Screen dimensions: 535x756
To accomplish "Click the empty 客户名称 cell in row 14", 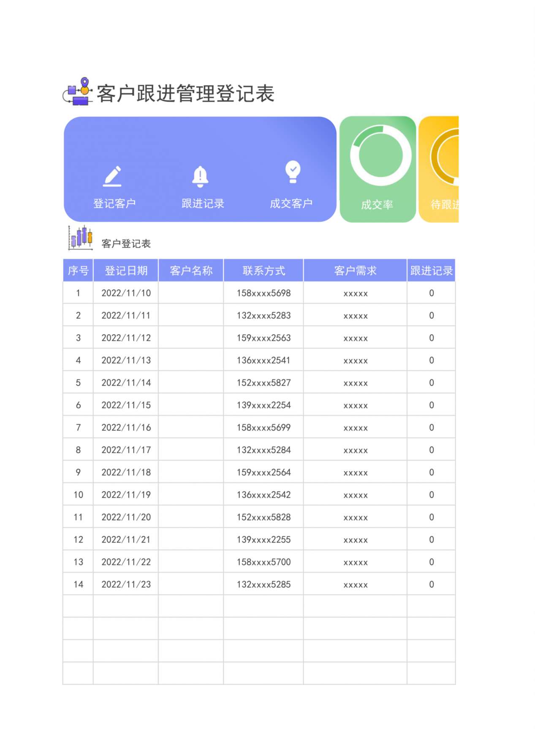I will [x=191, y=584].
